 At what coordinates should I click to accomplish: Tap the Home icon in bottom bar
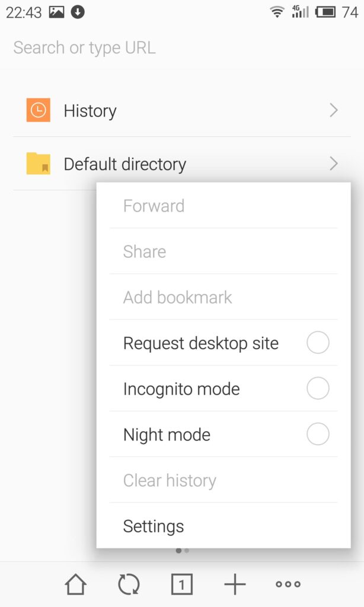pos(75,584)
